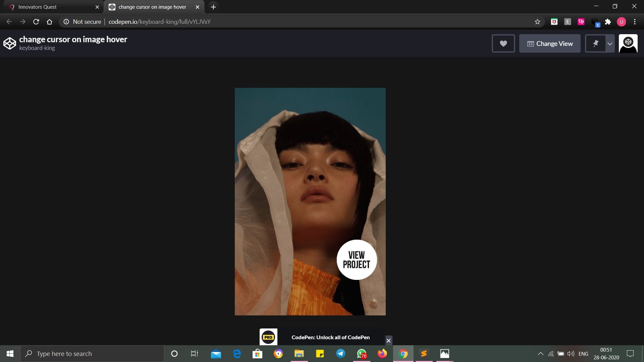Reload the current page
This screenshot has height=362, width=644.
tap(36, 22)
